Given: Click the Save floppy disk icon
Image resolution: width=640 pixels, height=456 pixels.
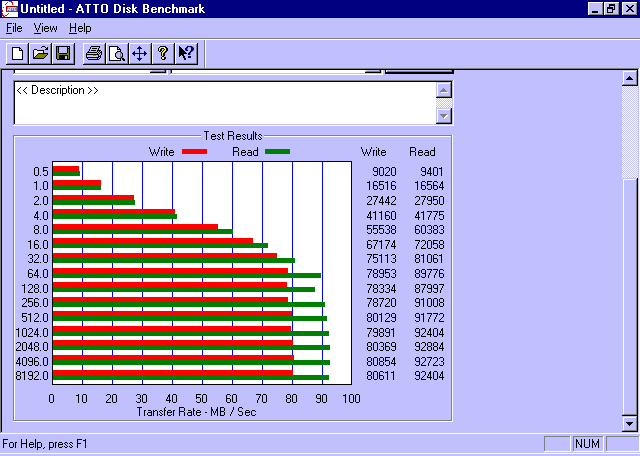Looking at the screenshot, I should (62, 53).
